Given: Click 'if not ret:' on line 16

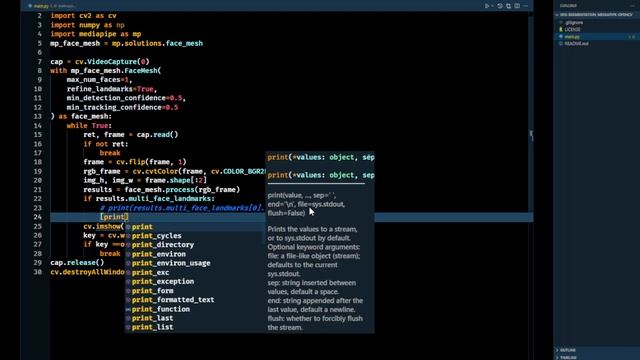Looking at the screenshot, I should pyautogui.click(x=106, y=144).
